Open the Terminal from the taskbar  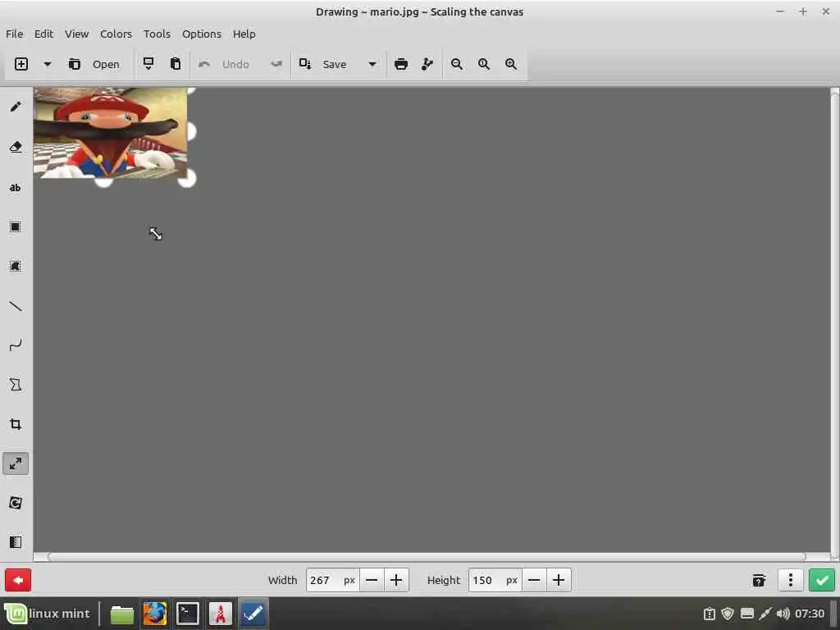[188, 614]
